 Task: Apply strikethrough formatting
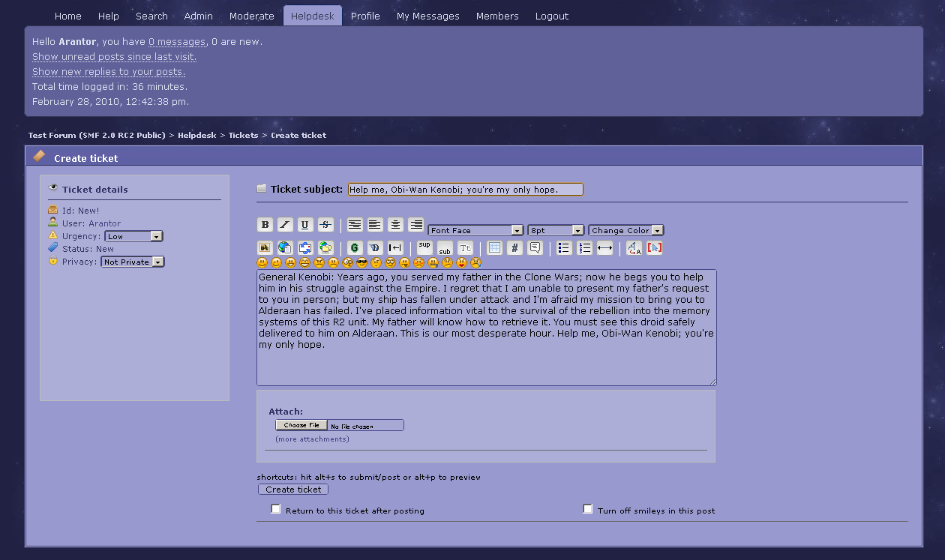tap(325, 225)
